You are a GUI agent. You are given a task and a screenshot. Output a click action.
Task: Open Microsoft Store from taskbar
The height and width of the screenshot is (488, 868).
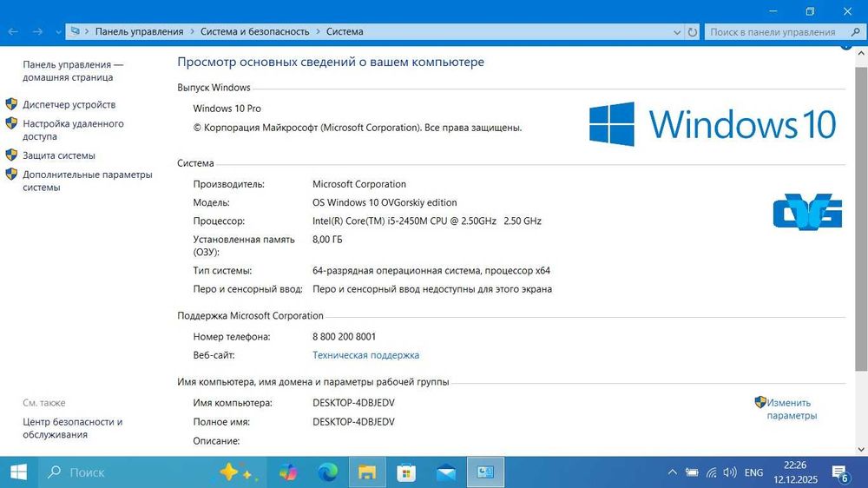click(x=406, y=472)
